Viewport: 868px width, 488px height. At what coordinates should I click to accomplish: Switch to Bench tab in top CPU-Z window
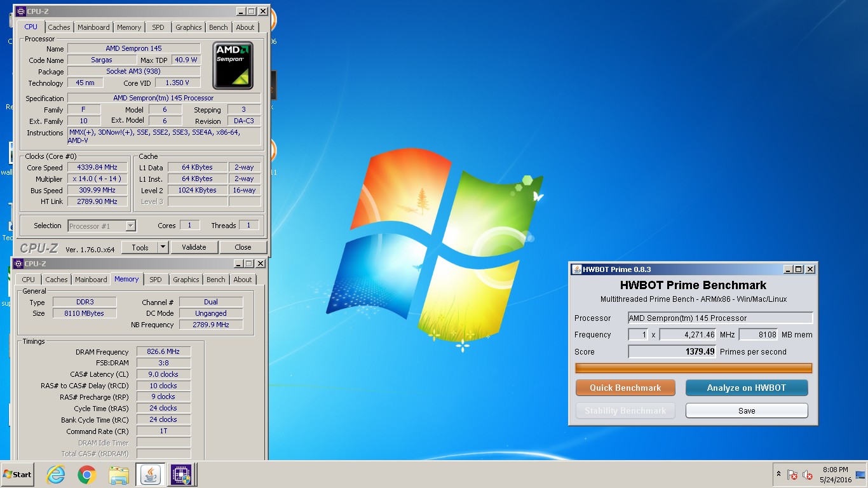pos(219,27)
